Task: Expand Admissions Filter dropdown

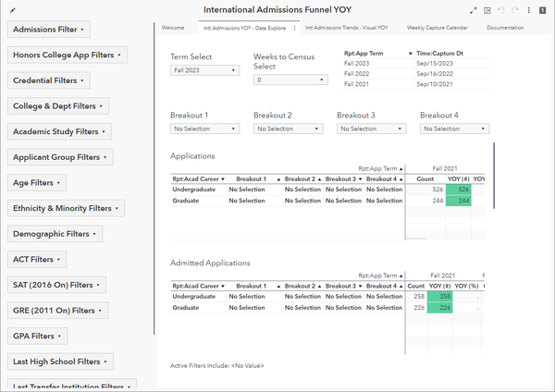Action: [49, 30]
